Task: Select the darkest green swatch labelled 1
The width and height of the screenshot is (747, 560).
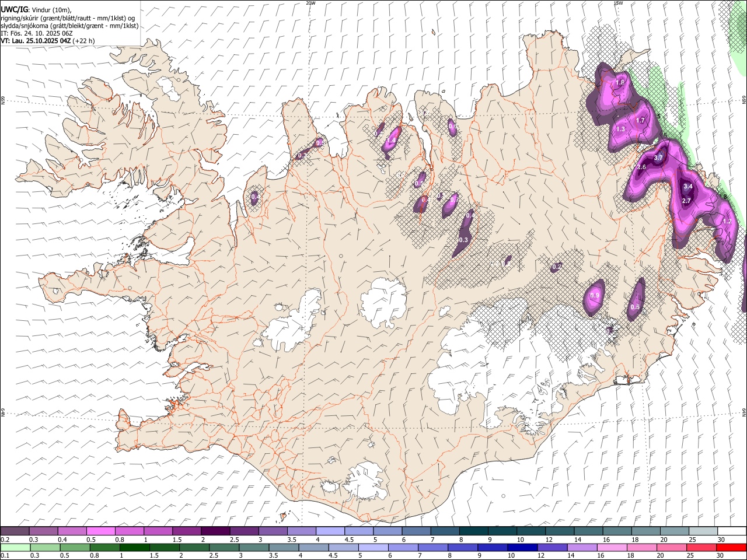Action: click(135, 547)
